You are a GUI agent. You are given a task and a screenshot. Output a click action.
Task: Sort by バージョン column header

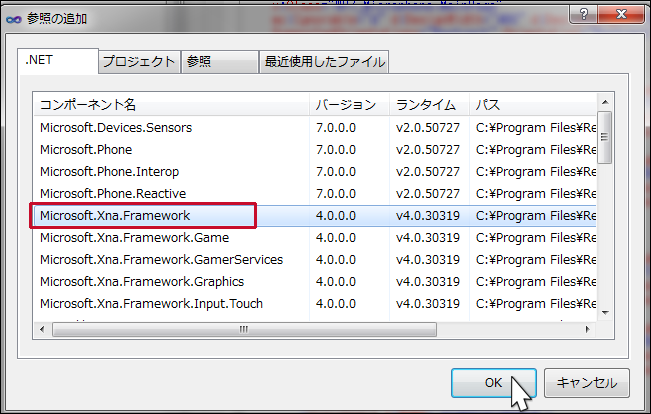pyautogui.click(x=349, y=104)
